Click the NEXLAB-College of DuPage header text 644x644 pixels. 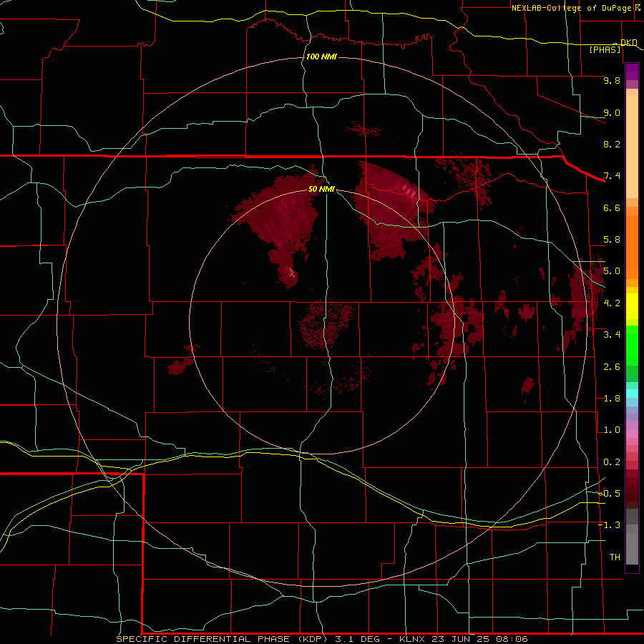pos(571,8)
